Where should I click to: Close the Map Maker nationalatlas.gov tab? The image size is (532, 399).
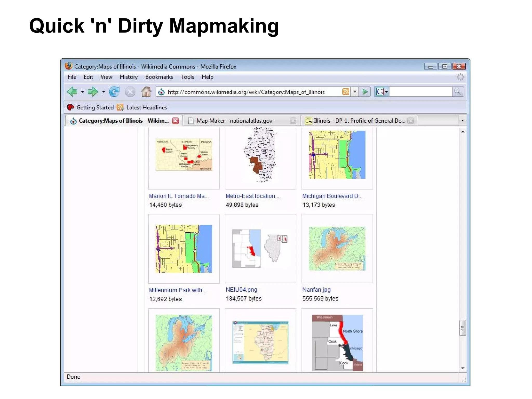(x=293, y=121)
